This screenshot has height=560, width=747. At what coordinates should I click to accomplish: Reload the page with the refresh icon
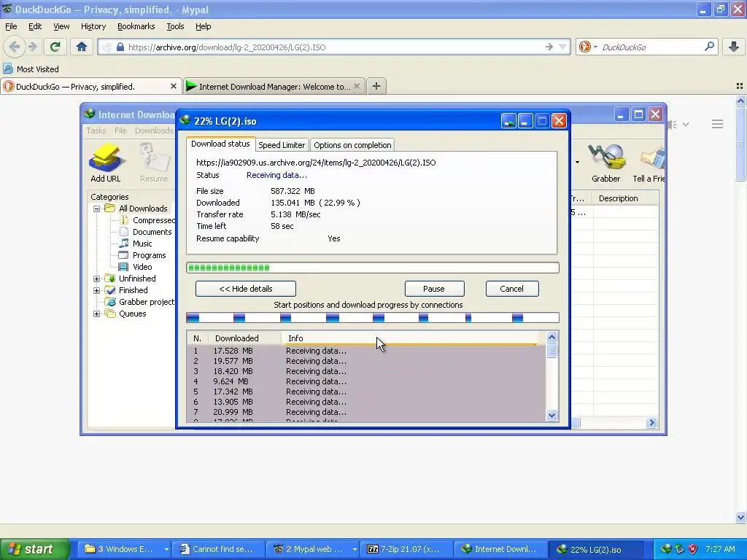[55, 47]
